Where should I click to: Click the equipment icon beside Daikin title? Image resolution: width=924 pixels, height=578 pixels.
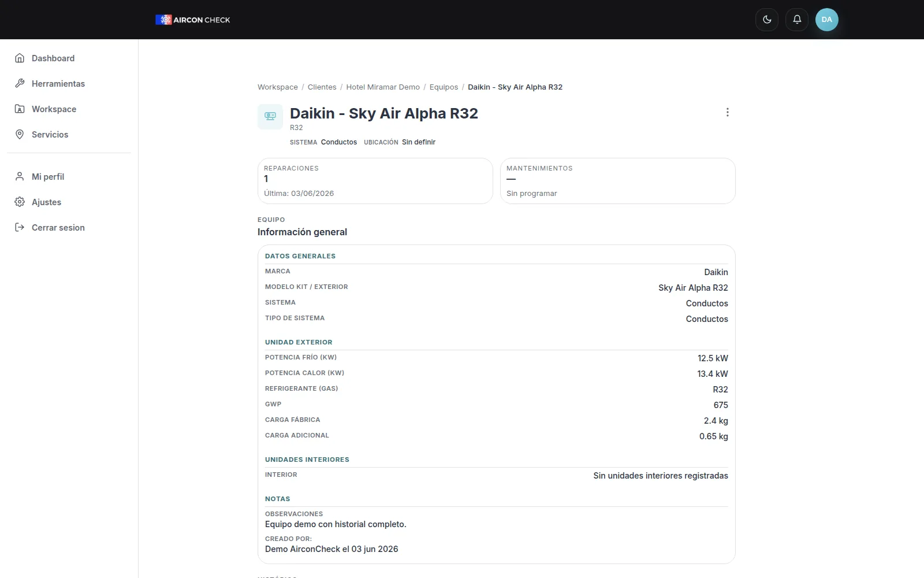pos(270,117)
